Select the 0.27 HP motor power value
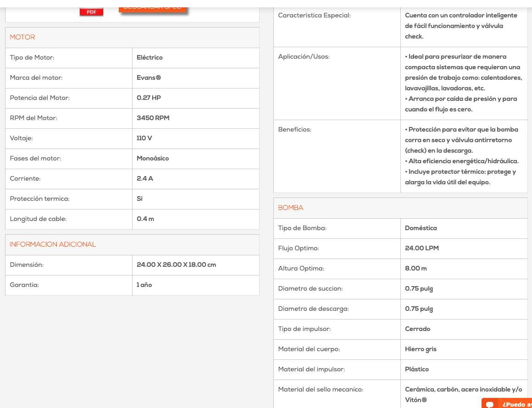The width and height of the screenshot is (532, 408). [x=149, y=98]
